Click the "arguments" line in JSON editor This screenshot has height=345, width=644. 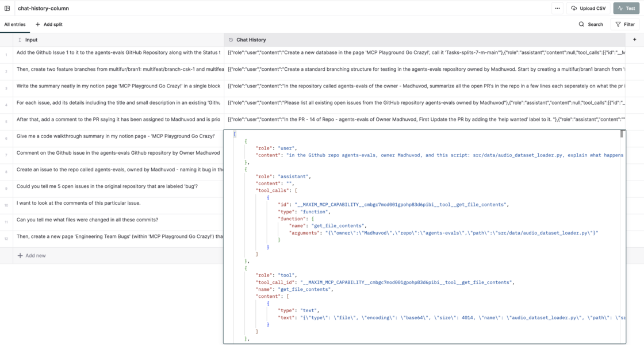point(443,233)
